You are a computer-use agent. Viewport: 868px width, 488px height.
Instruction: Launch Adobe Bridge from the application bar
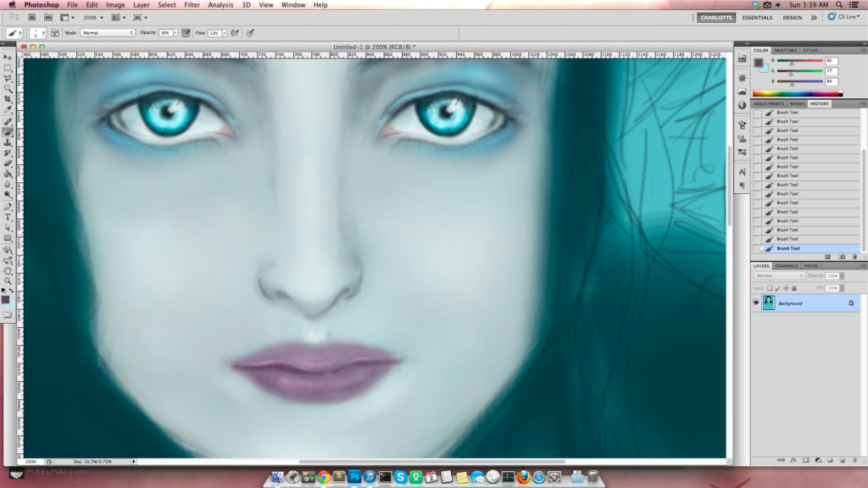click(32, 18)
